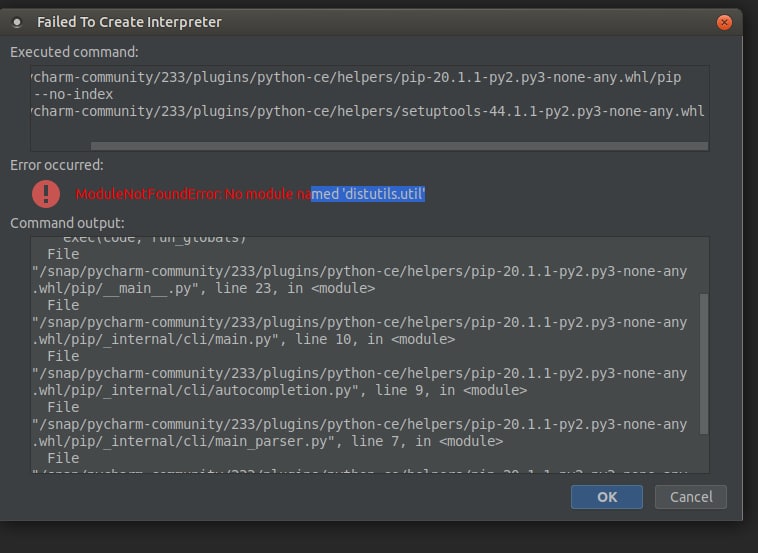Close the Failed To Create Interpreter dialog
The height and width of the screenshot is (553, 758).
point(724,22)
